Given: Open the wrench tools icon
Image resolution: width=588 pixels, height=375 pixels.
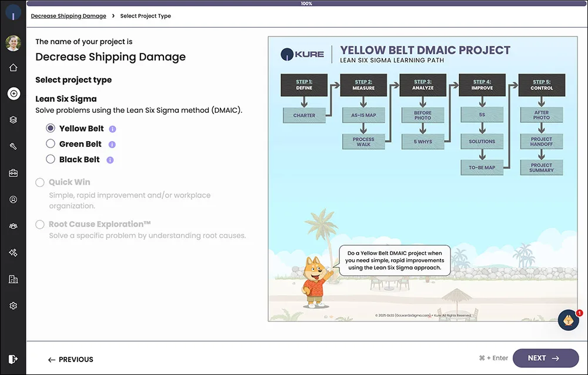Looking at the screenshot, I should point(13,146).
